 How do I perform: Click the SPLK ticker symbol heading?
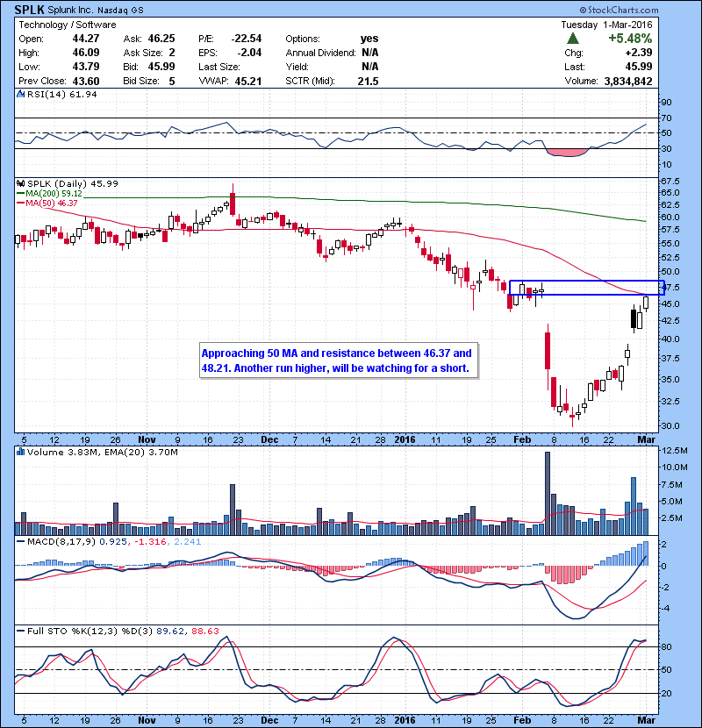point(29,10)
